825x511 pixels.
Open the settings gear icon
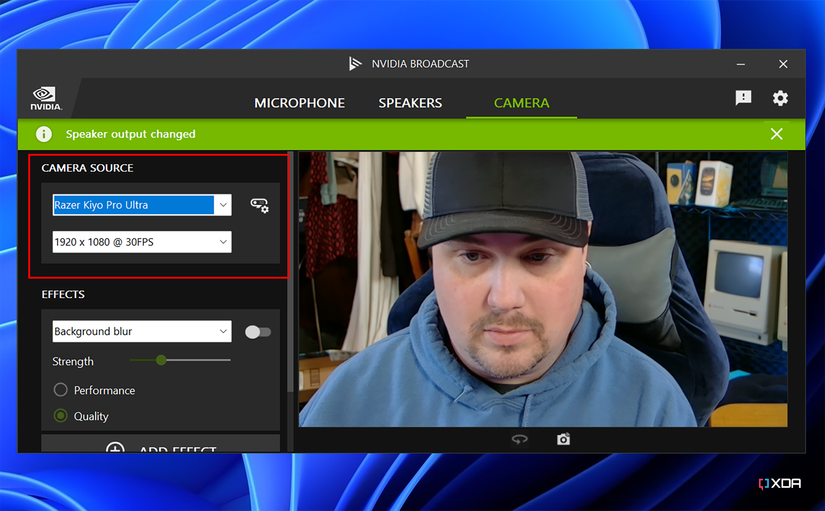point(780,98)
